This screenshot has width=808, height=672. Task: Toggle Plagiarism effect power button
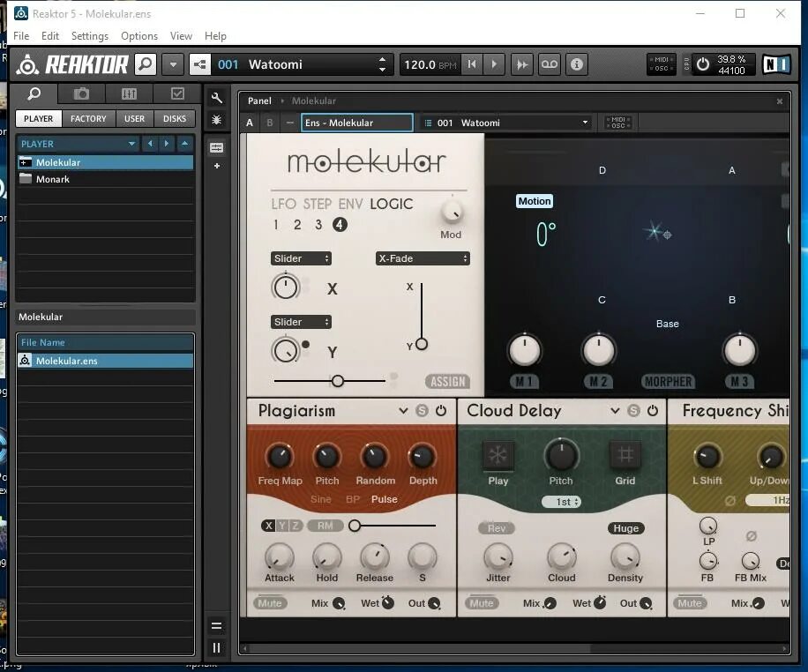(x=441, y=411)
